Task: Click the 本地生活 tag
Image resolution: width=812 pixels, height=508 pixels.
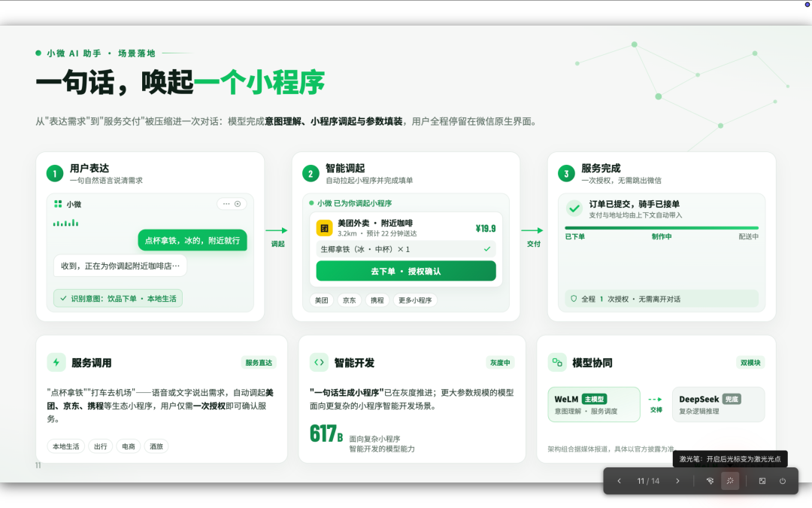Action: click(65, 446)
